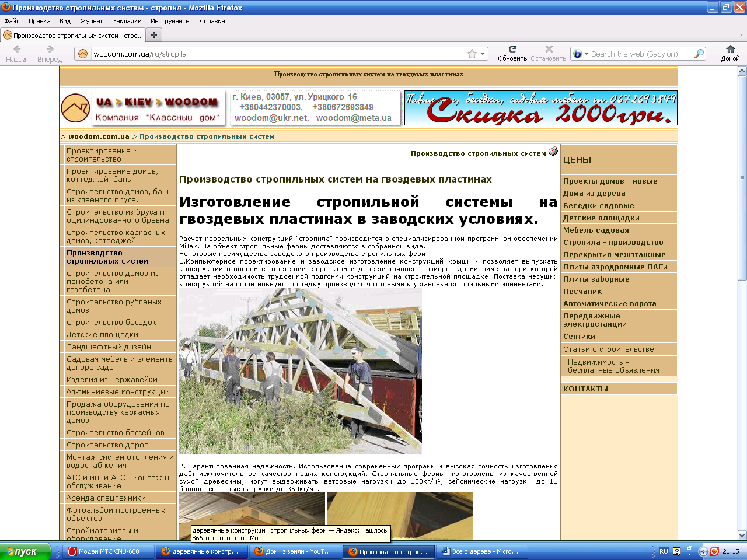The height and width of the screenshot is (560, 747).
Task: Click the page scrollbar up arrow
Action: coord(742,71)
